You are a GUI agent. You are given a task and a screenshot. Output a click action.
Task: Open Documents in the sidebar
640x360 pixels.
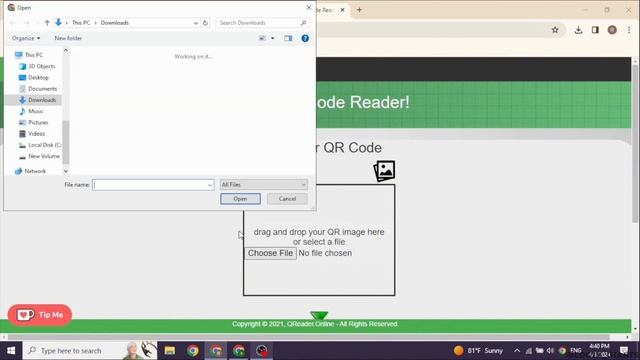[x=42, y=89]
